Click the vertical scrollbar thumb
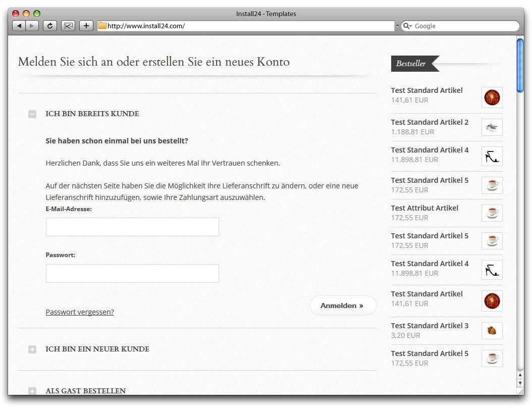This screenshot has height=406, width=532. point(520,65)
